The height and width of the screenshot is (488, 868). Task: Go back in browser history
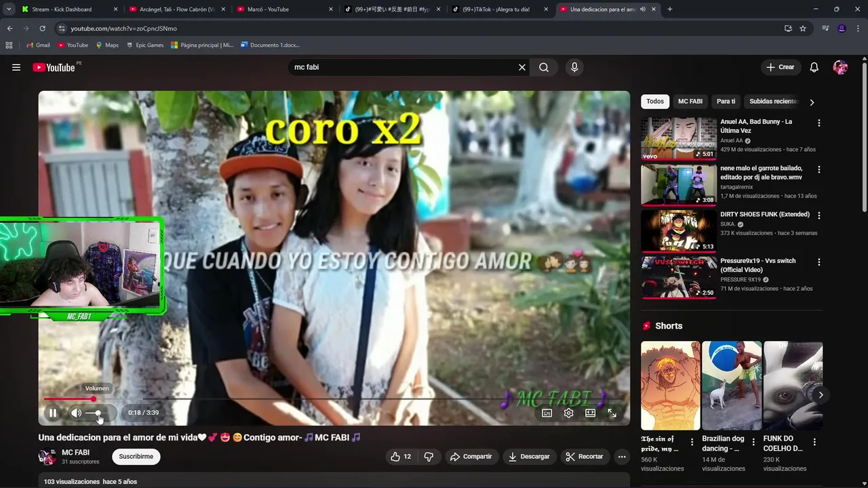9,28
